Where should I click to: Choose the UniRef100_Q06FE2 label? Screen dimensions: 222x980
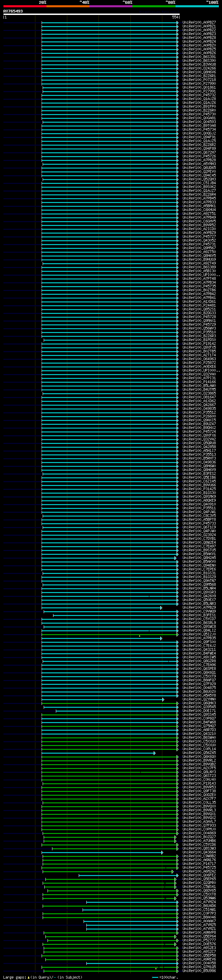tap(199, 875)
